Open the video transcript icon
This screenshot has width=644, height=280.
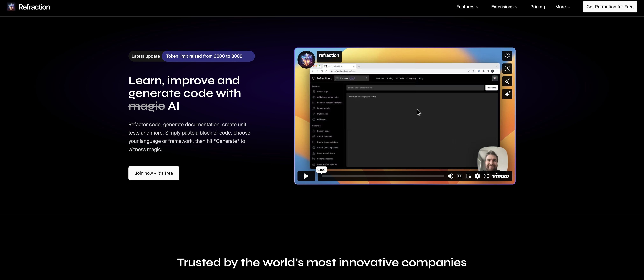(468, 176)
